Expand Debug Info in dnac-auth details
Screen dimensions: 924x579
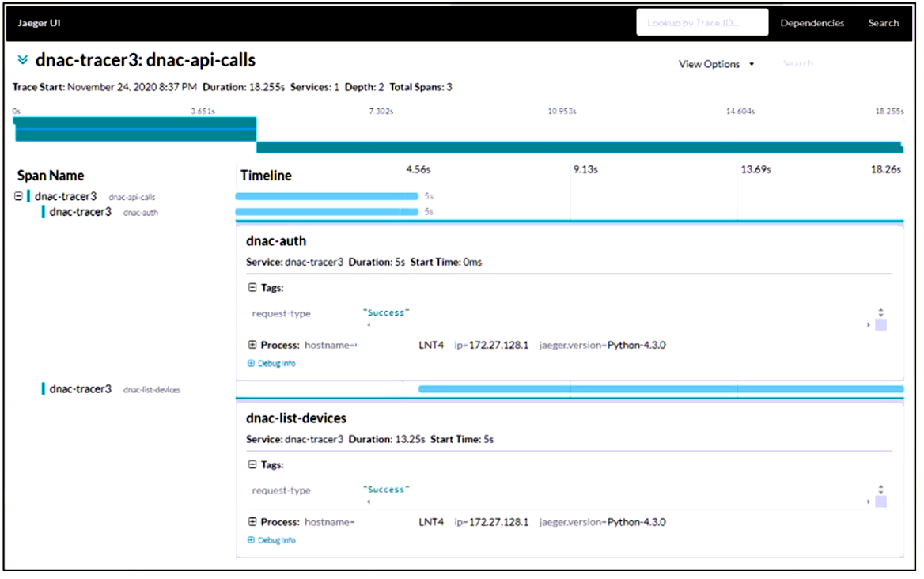point(271,363)
